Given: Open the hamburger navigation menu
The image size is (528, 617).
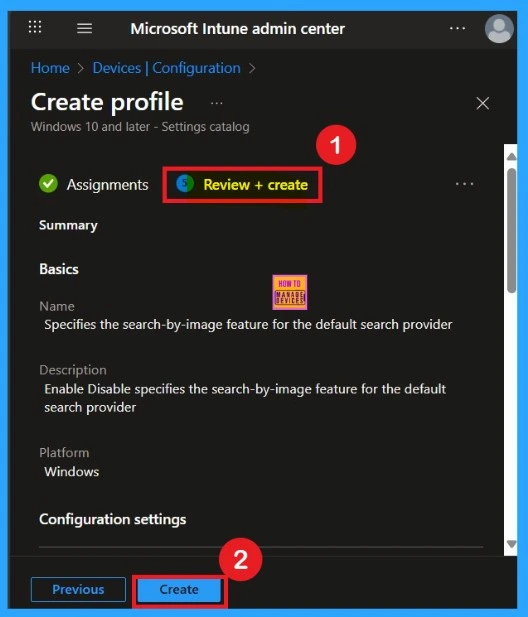Looking at the screenshot, I should click(84, 28).
